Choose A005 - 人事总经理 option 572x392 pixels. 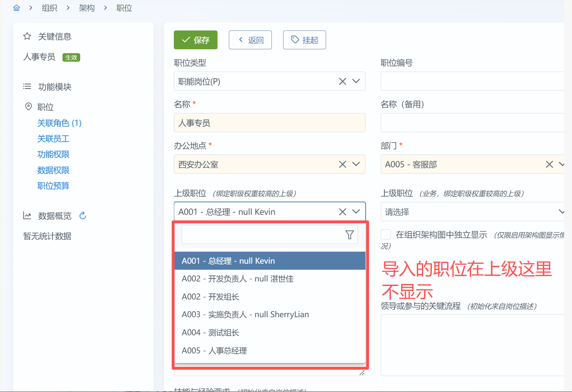pyautogui.click(x=214, y=351)
